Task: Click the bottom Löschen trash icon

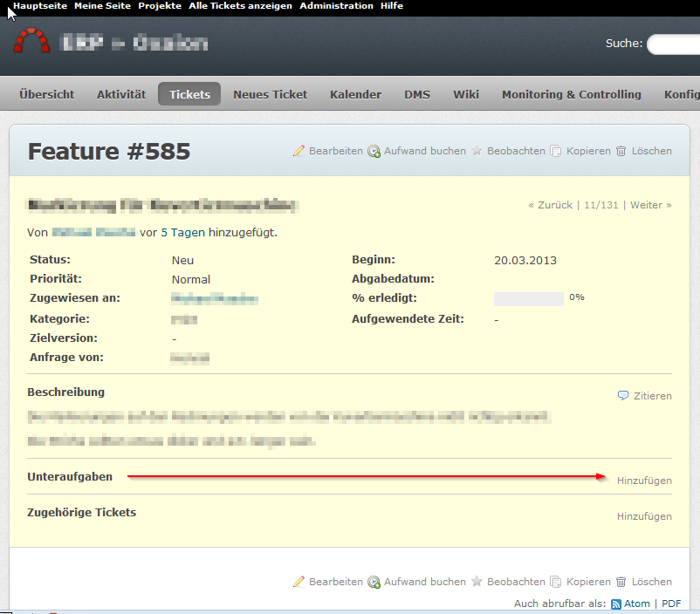Action: point(621,582)
